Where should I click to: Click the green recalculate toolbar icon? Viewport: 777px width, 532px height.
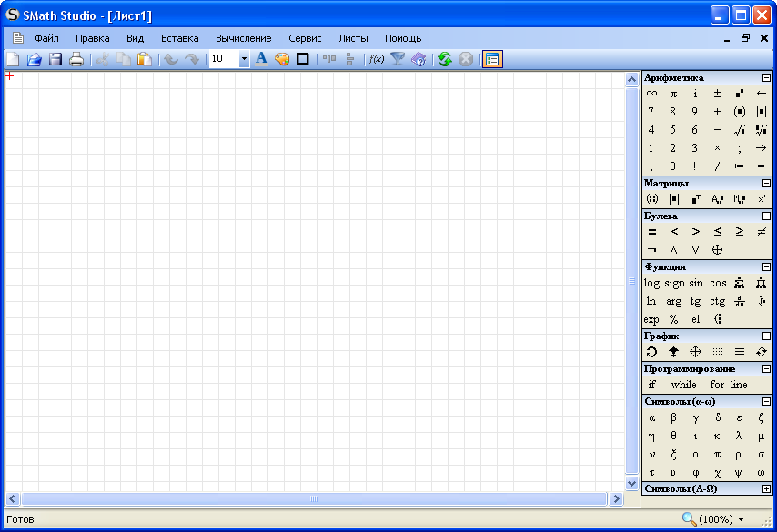pos(444,59)
